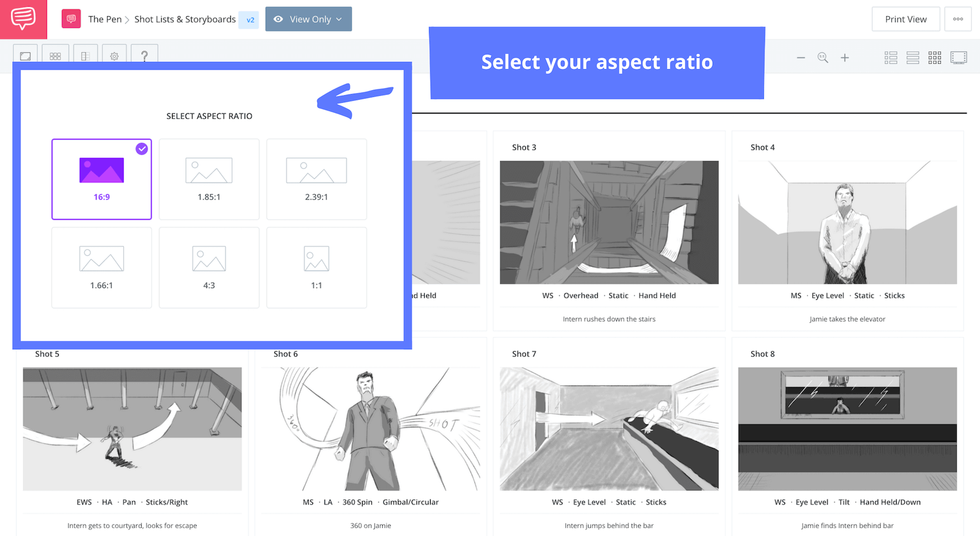
Task: Click 'Hand Held/Down' label in Shot 8
Action: pos(890,502)
